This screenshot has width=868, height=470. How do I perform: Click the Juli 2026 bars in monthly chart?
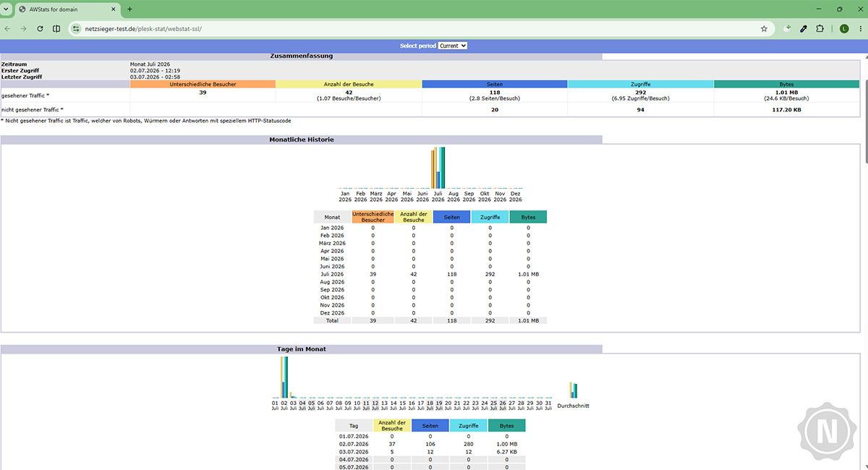tap(438, 167)
